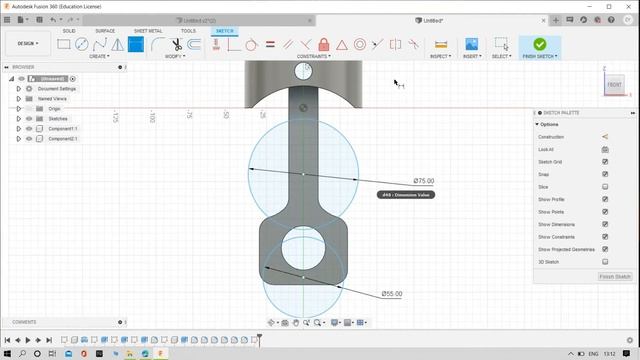Expand the Sketches folder
Image resolution: width=640 pixels, height=360 pixels.
(18, 119)
